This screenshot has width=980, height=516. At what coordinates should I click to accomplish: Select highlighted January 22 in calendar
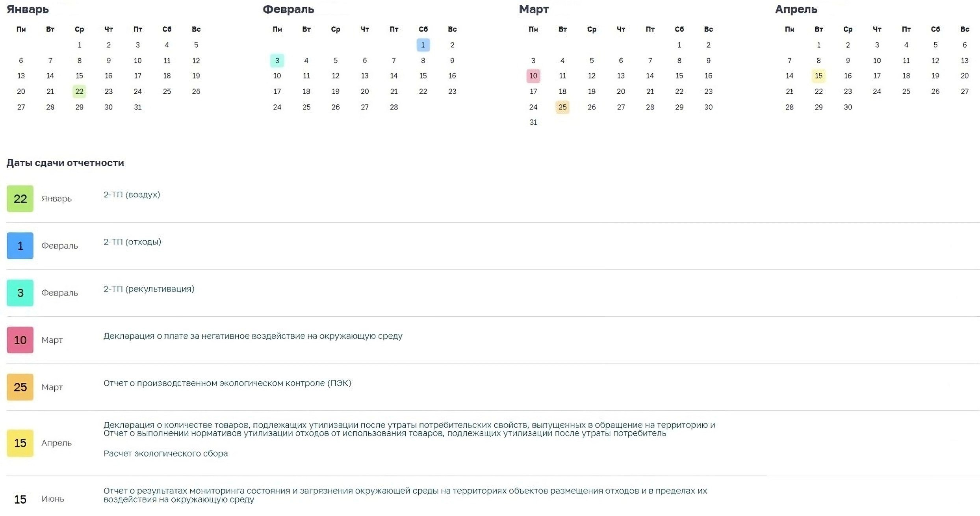(79, 91)
